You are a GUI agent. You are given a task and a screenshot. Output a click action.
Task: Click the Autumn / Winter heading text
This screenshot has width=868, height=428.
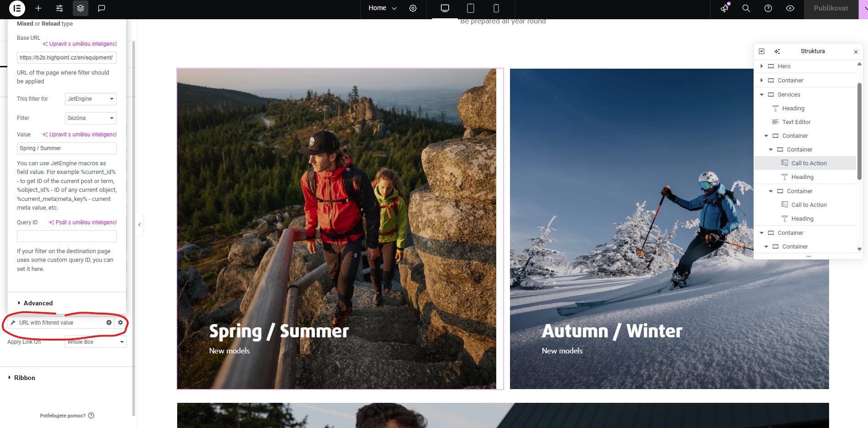click(612, 331)
